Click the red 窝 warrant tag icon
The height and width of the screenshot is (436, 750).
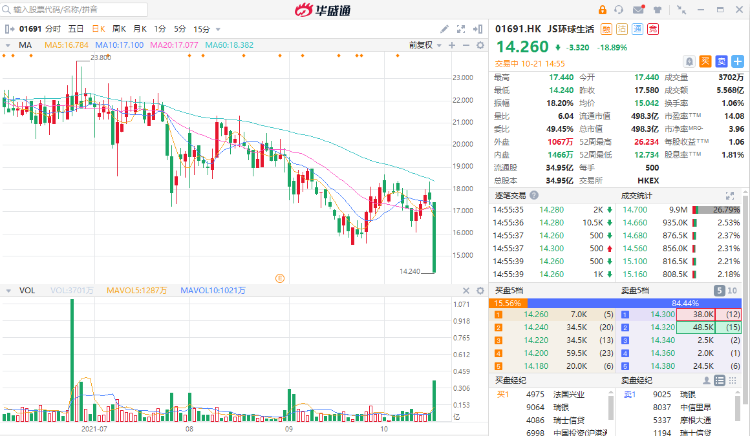pyautogui.click(x=653, y=29)
